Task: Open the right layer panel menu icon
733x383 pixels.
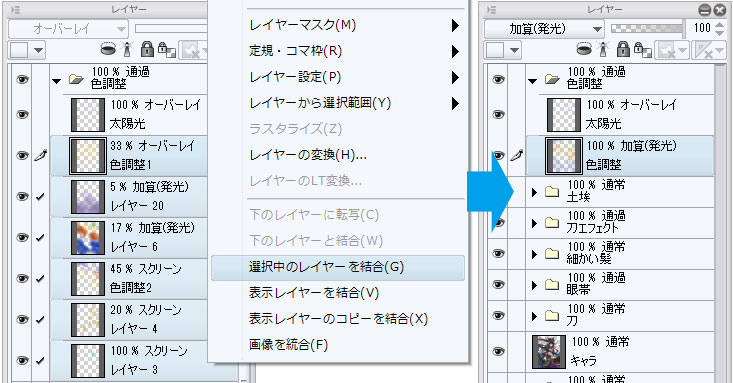Action: [x=491, y=9]
